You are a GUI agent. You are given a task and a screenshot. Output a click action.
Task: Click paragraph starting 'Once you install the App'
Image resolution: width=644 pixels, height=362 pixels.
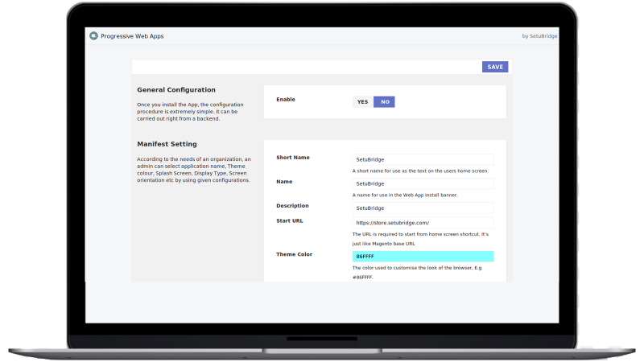[190, 112]
